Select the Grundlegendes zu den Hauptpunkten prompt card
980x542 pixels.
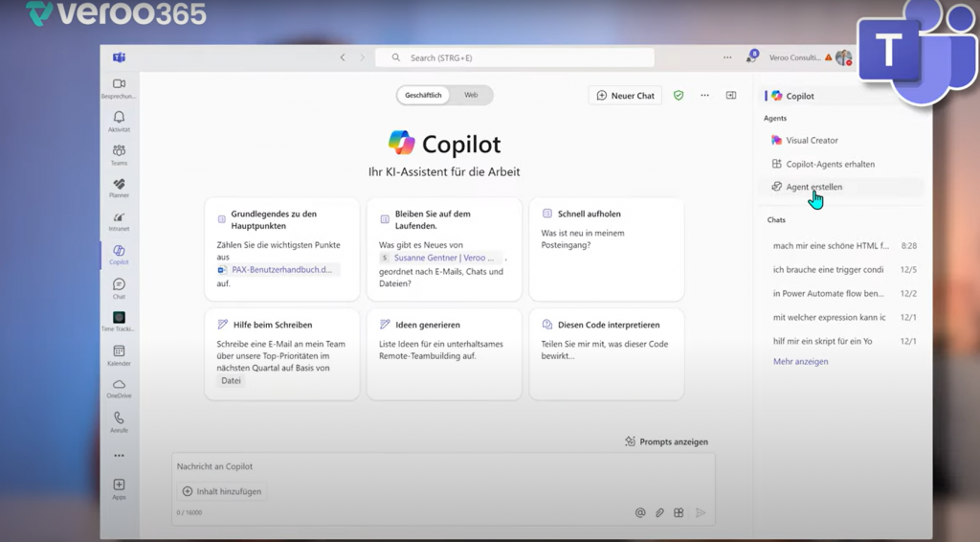click(x=282, y=249)
